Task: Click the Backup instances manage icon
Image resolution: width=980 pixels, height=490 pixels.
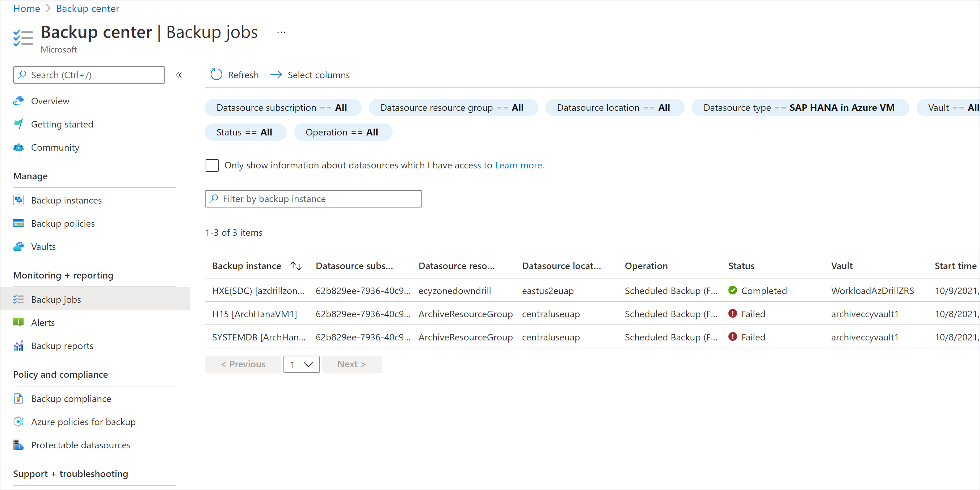Action: coord(18,200)
